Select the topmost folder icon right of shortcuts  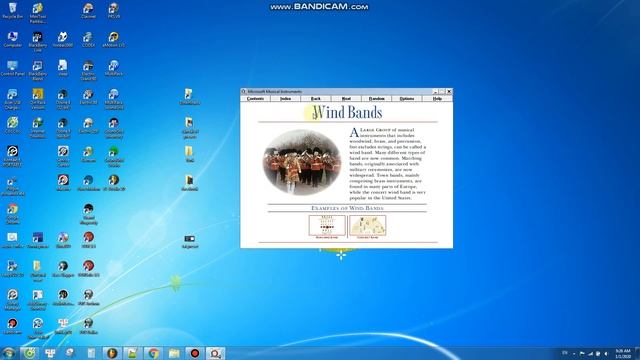189,97
